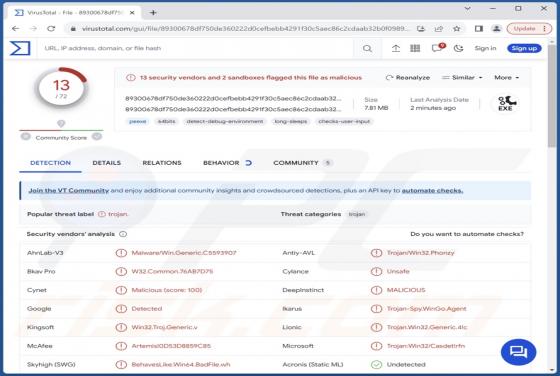Open the chat support floating button
The height and width of the screenshot is (376, 560).
519,352
